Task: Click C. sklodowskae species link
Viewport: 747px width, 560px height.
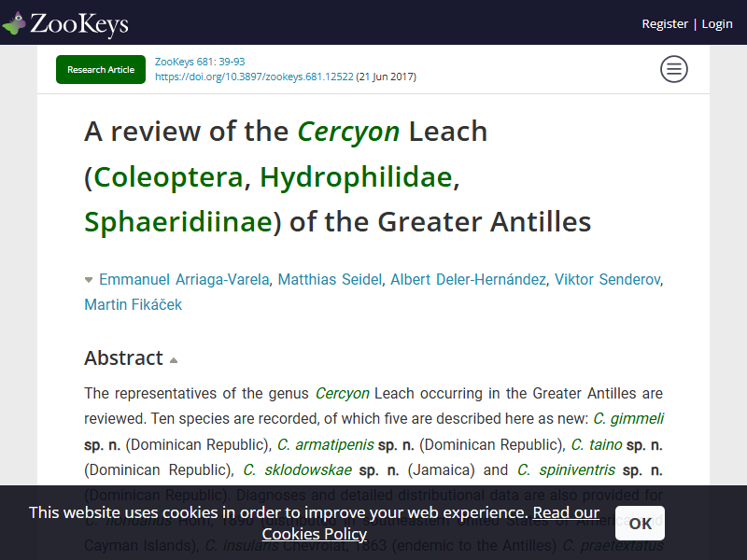Action: pos(297,470)
